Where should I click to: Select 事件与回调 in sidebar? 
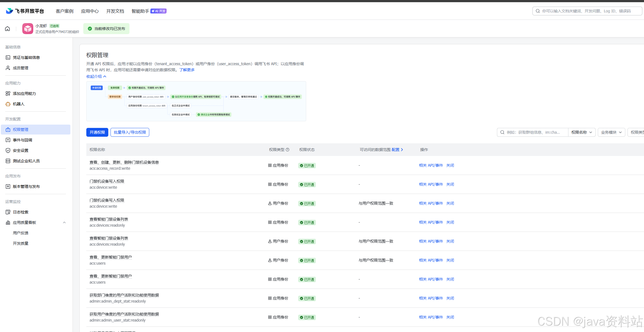[x=23, y=140]
